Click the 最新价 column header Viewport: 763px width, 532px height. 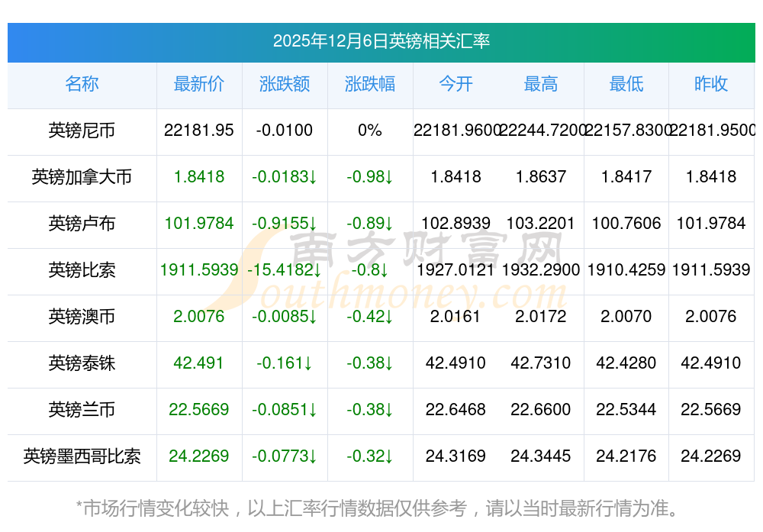[199, 84]
